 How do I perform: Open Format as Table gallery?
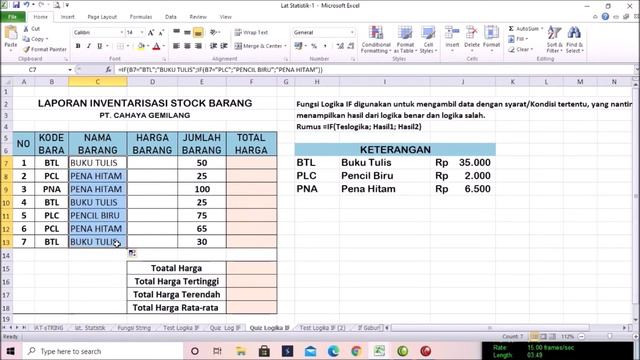pyautogui.click(x=405, y=39)
